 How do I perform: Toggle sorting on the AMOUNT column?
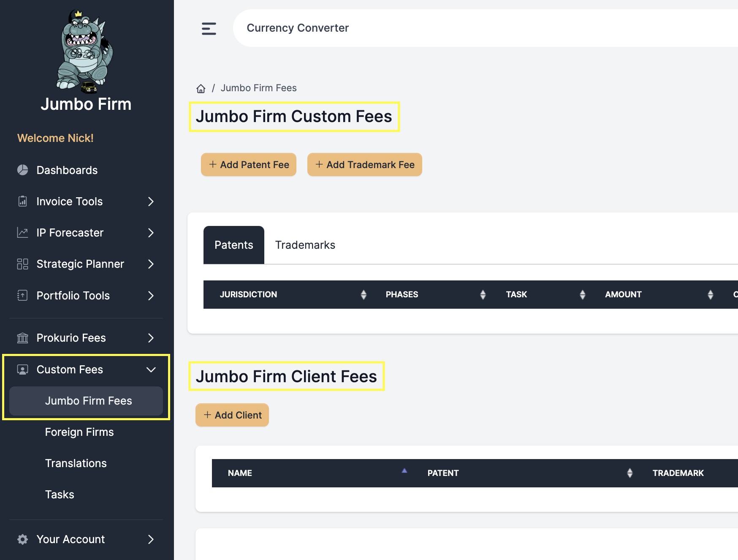click(x=711, y=294)
